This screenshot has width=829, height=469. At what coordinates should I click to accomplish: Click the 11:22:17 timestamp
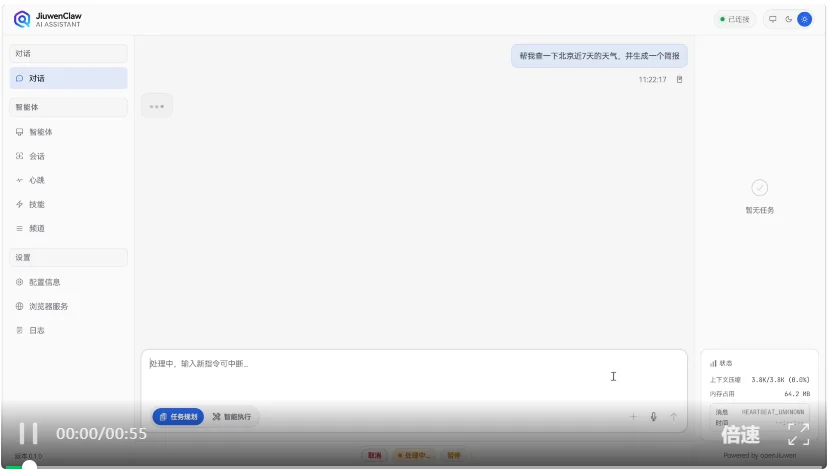pos(652,79)
